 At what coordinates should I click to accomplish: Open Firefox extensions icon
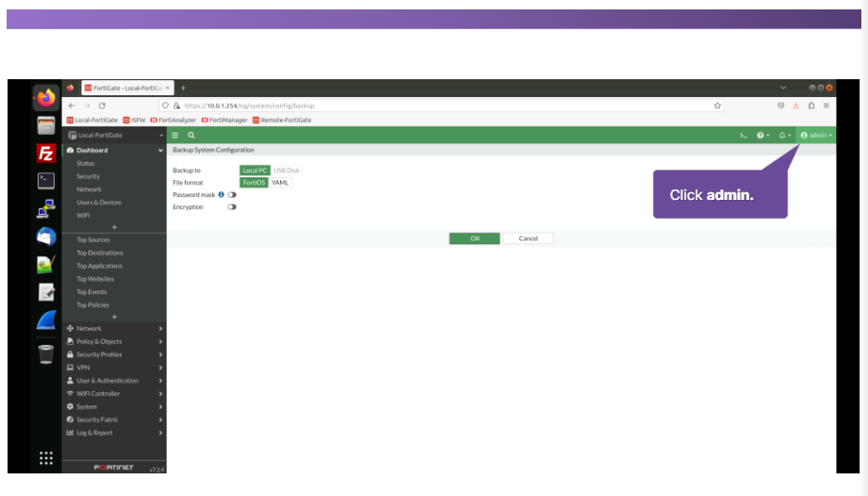(811, 106)
